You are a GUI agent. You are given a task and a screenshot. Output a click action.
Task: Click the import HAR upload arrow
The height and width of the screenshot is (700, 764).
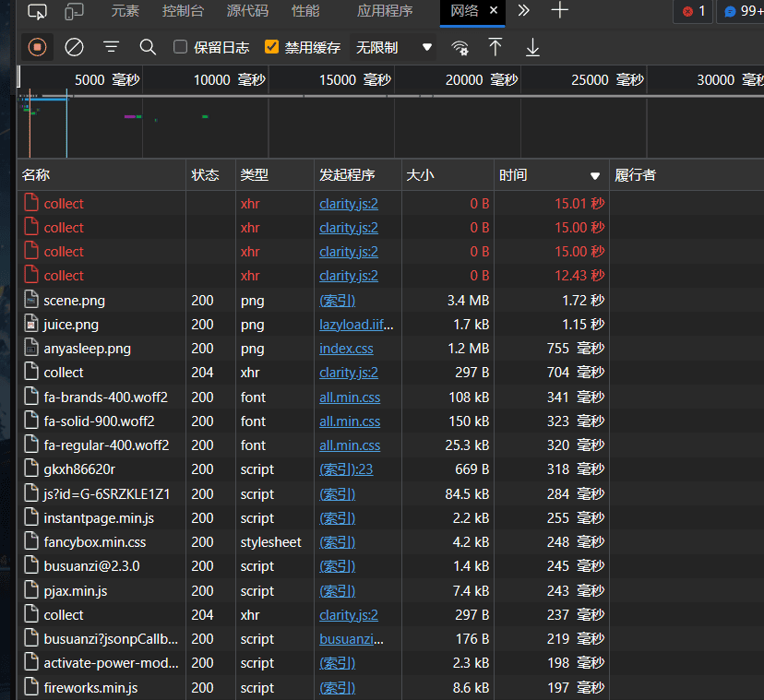[495, 47]
